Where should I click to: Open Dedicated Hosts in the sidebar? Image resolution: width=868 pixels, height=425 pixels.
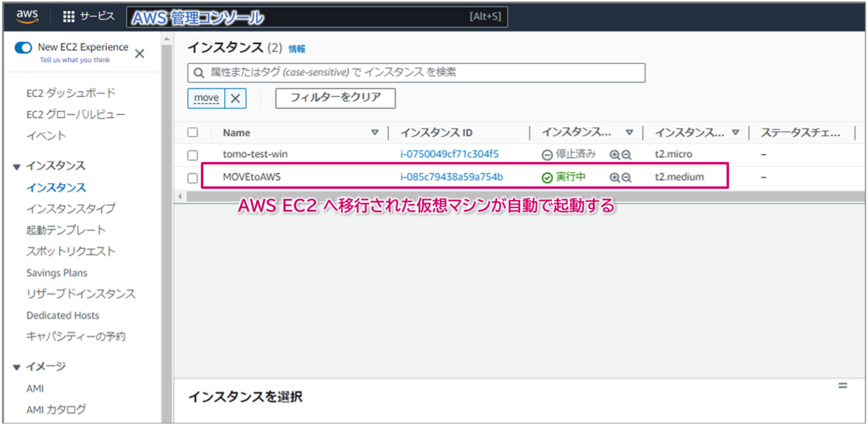(63, 315)
